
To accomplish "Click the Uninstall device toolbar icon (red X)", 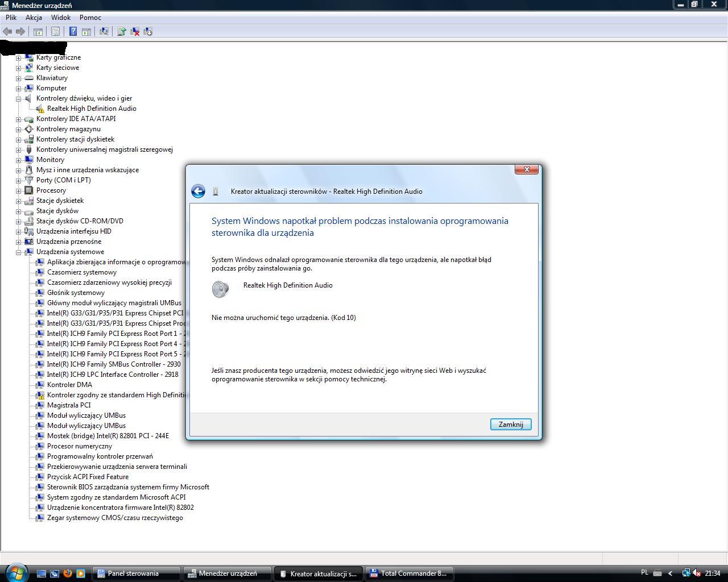I will (x=135, y=32).
